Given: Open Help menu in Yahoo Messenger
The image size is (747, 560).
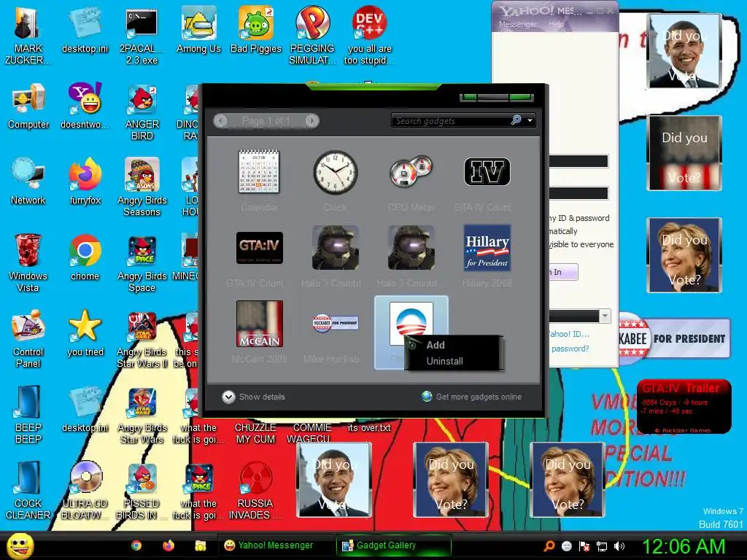Looking at the screenshot, I should pos(556,24).
